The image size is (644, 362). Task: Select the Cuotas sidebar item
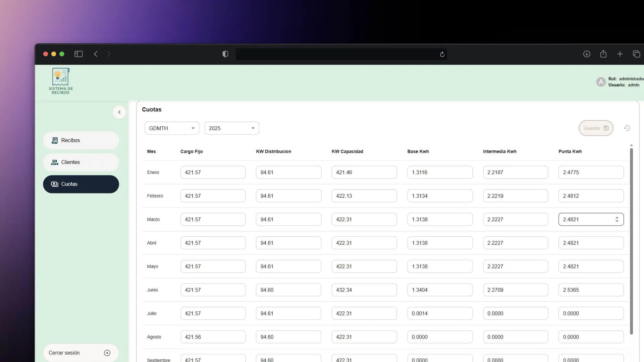tap(81, 184)
